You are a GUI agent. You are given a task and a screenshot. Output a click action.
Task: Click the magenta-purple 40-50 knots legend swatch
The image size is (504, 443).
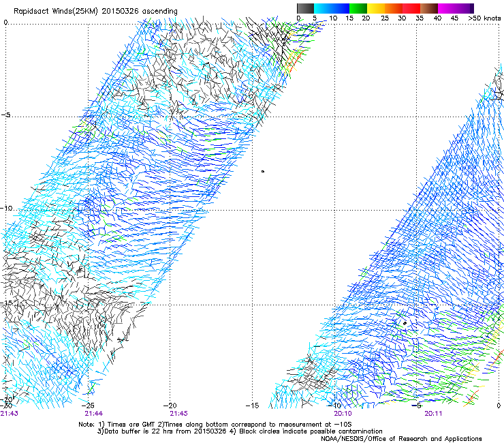456,8
